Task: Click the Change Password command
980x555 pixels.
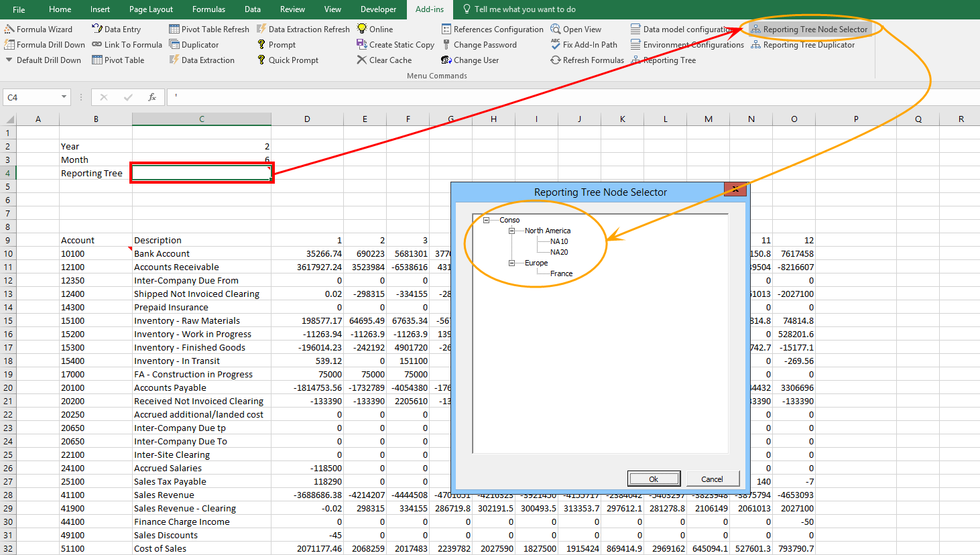Action: pyautogui.click(x=479, y=45)
